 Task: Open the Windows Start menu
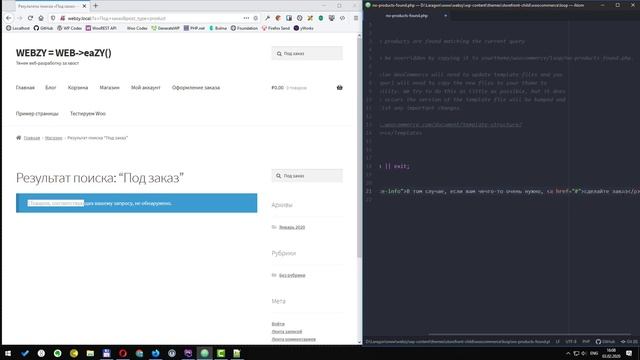(x=8, y=353)
